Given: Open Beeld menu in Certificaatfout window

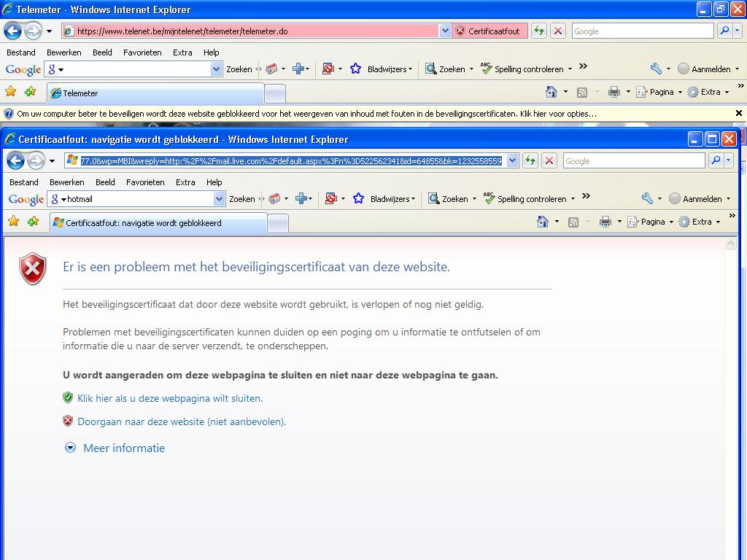Looking at the screenshot, I should click(x=105, y=182).
